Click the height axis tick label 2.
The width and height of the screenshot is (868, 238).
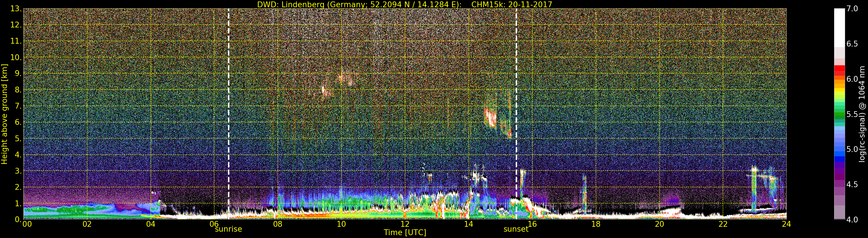18,187
